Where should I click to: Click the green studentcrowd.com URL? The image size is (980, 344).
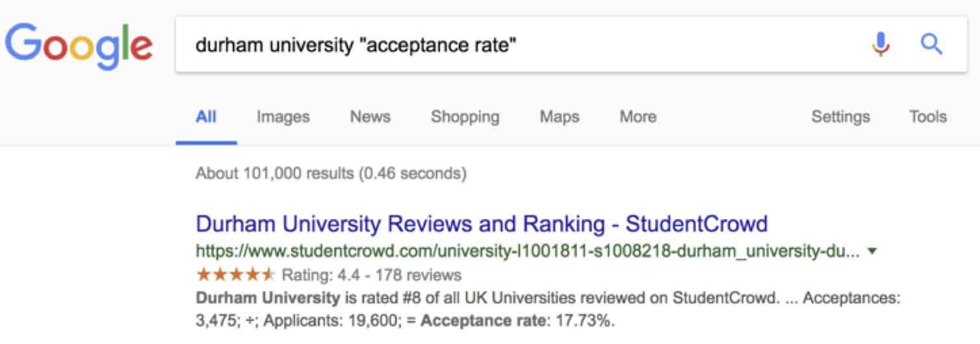528,251
